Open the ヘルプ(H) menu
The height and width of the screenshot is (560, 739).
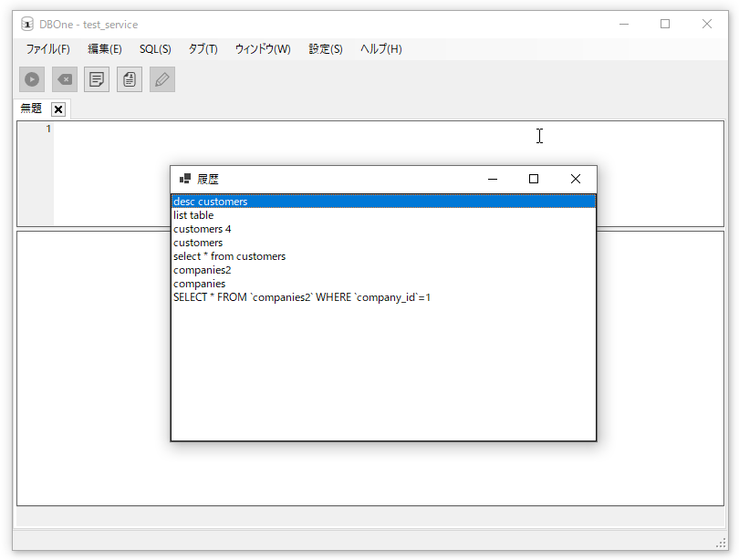380,49
